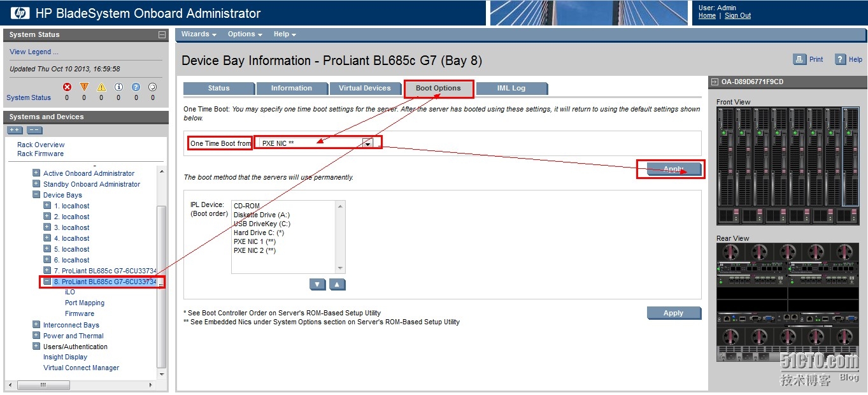The height and width of the screenshot is (395, 868).
Task: Select 2. localhost in device tree
Action: [71, 217]
